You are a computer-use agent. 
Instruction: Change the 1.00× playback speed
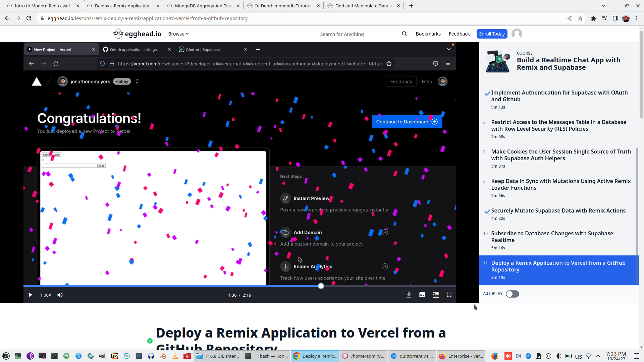[45, 295]
